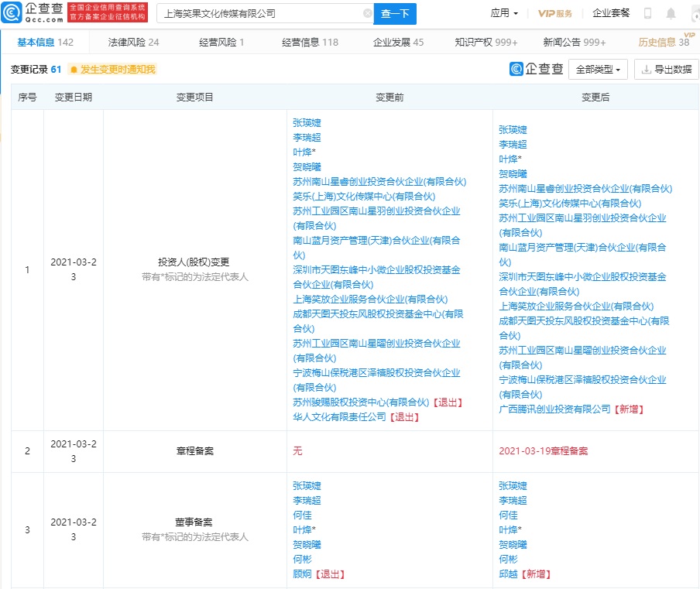
Task: Click 2021-03-19章程备案 text
Action: click(x=544, y=451)
